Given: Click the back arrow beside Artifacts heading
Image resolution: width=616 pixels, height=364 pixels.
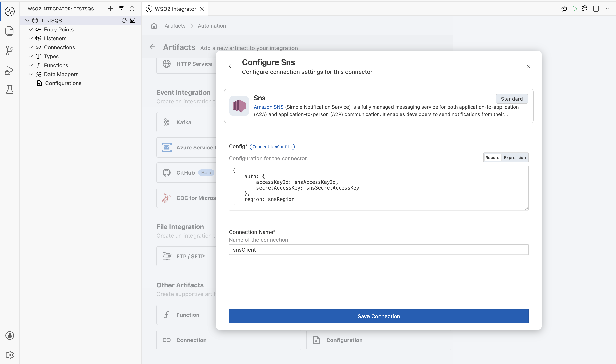Looking at the screenshot, I should coord(152,47).
